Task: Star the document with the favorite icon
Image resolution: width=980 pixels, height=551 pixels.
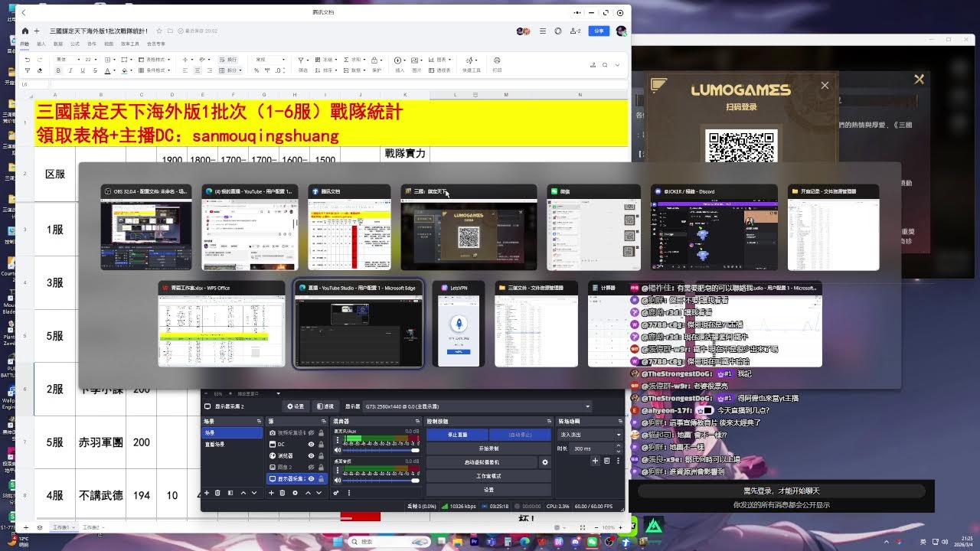Action: tap(158, 31)
